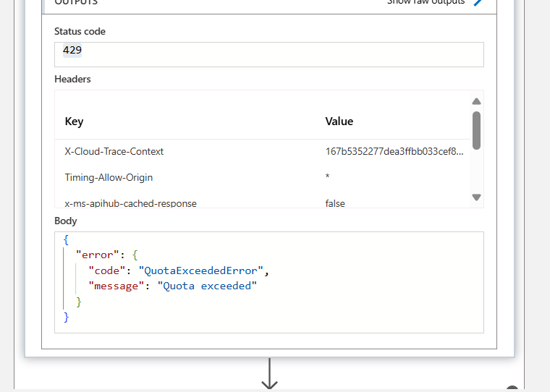Viewport: 550px width, 392px height.
Task: Click the Headers section label
Action: 72,80
